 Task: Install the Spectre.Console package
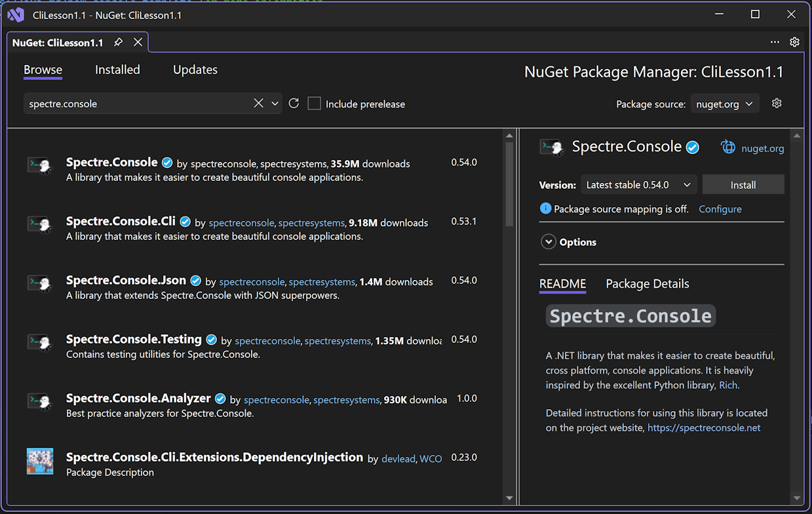click(743, 184)
